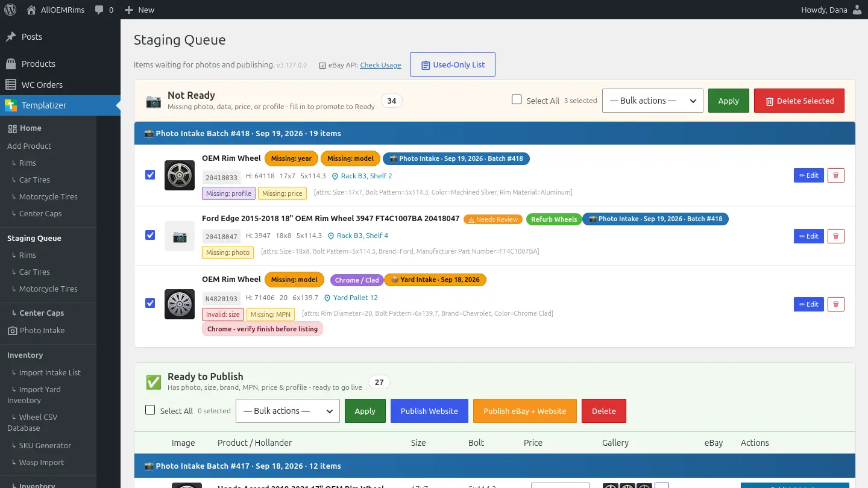The height and width of the screenshot is (488, 868).
Task: Click the Yard Pallet 12 location link
Action: pos(351,298)
